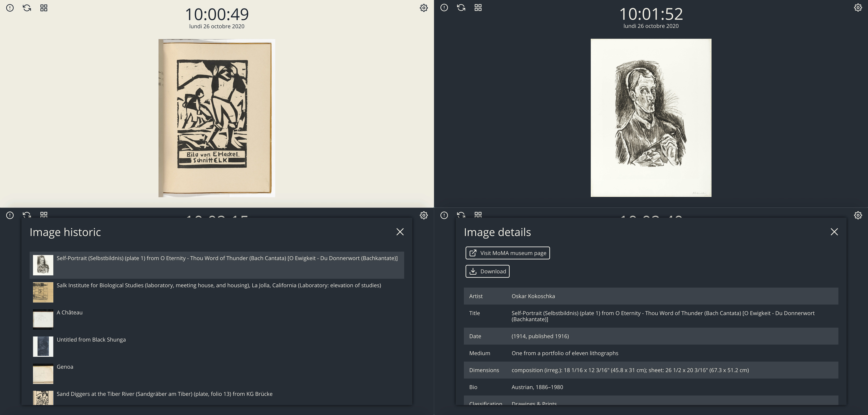Click Salk Institute thumbnail in historic list

[43, 292]
